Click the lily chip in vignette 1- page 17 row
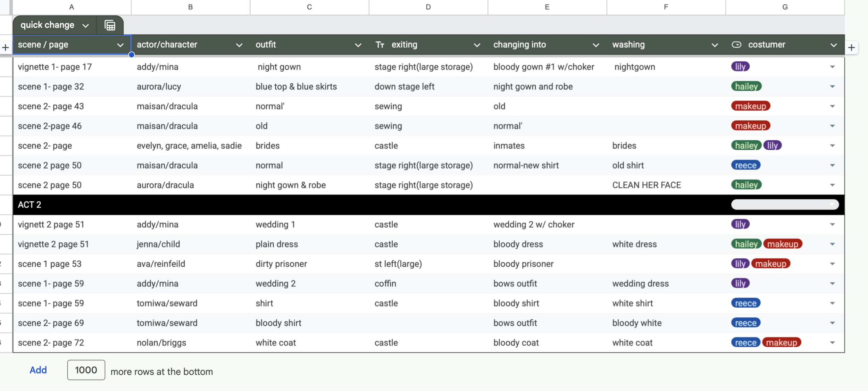This screenshot has height=391, width=868. [x=740, y=67]
